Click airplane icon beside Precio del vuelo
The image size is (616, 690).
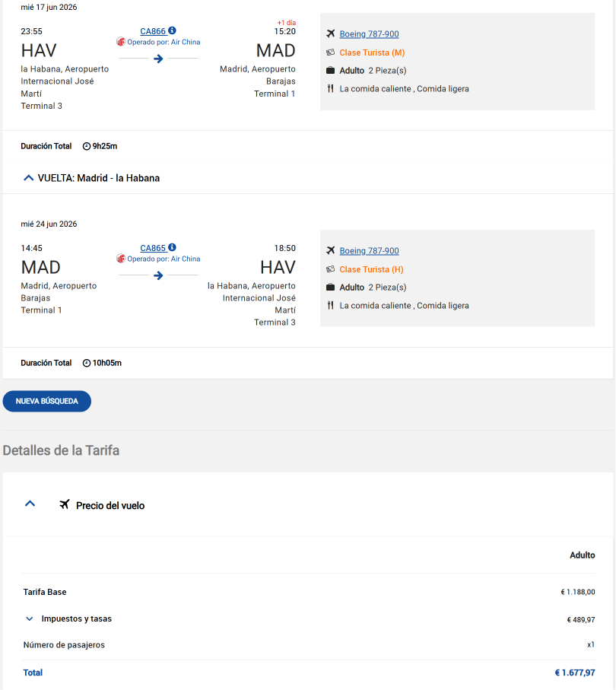pos(65,504)
